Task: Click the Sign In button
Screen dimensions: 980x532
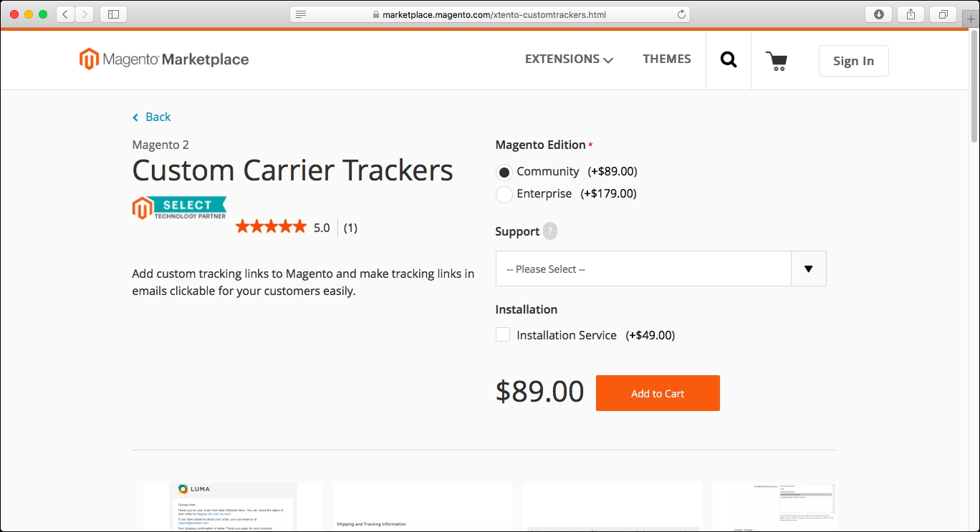Action: [853, 61]
